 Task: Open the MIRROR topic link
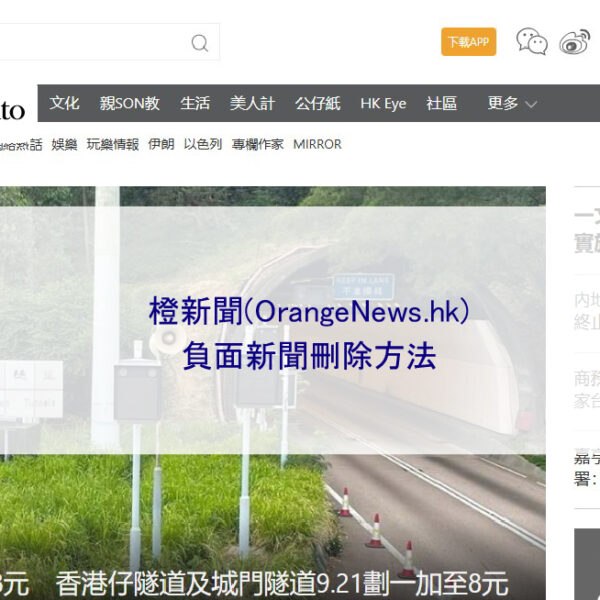point(317,144)
